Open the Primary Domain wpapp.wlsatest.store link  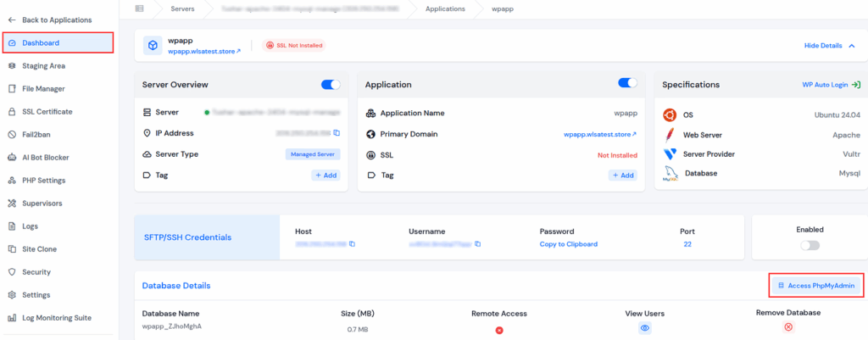coord(600,134)
